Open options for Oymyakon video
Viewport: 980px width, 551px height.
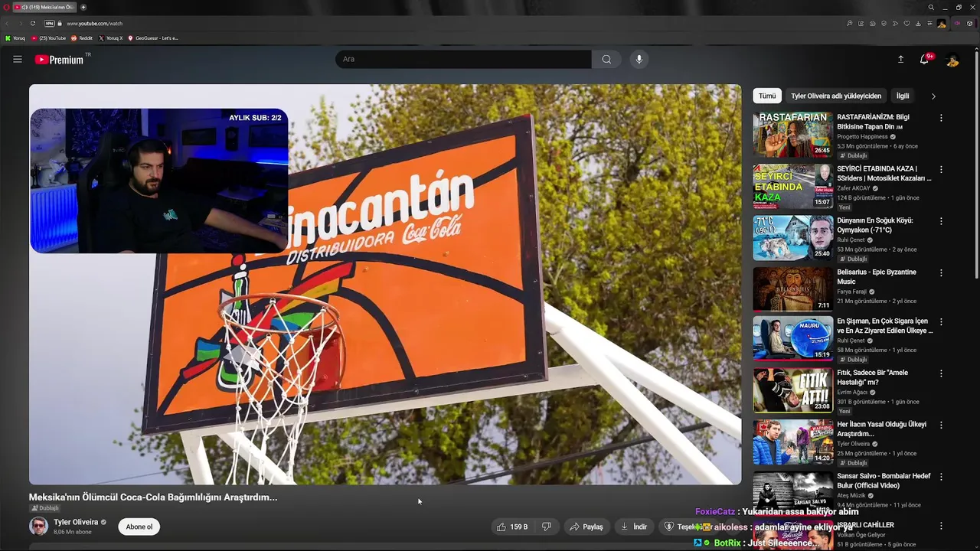tap(941, 221)
